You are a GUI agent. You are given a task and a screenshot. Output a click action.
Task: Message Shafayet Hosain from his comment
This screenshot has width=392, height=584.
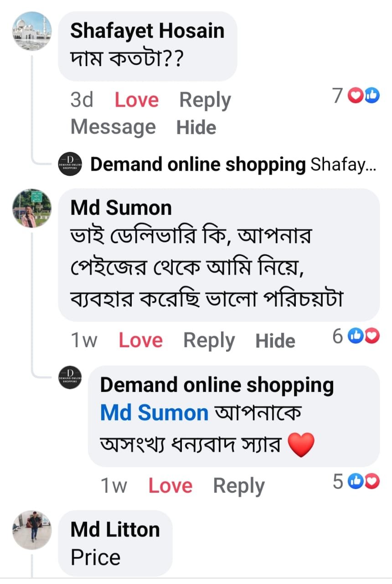pyautogui.click(x=113, y=127)
